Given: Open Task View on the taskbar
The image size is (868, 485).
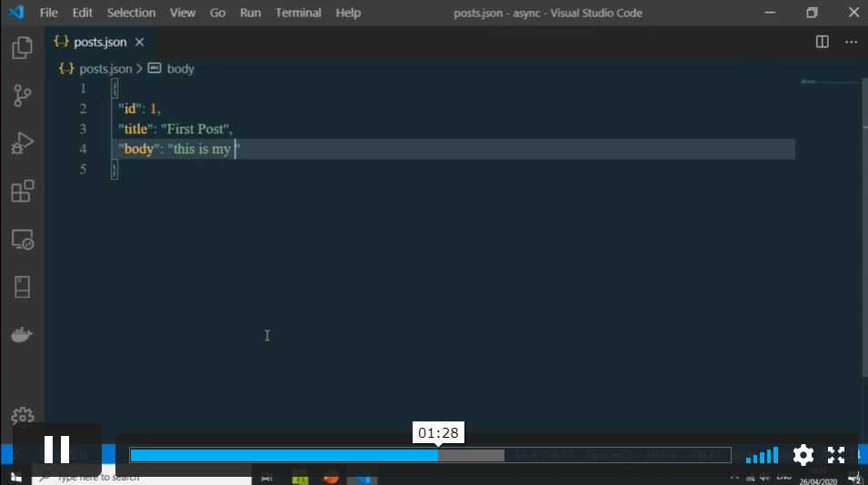Looking at the screenshot, I should tap(267, 477).
